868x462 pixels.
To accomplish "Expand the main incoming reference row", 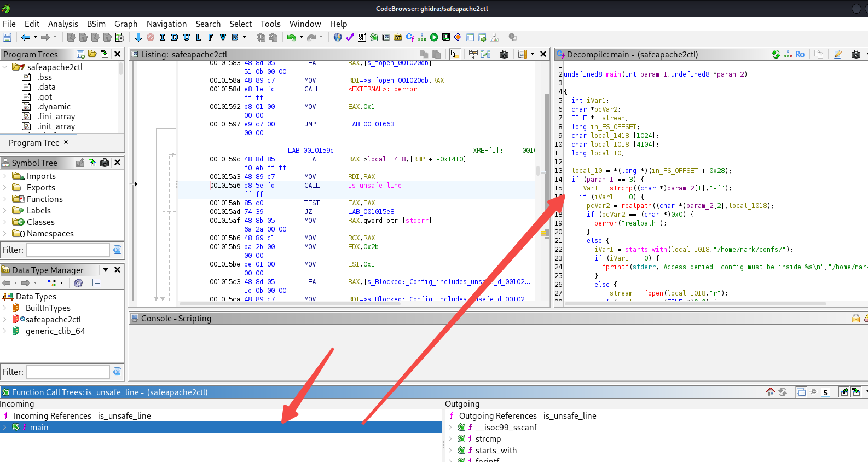I will point(5,427).
